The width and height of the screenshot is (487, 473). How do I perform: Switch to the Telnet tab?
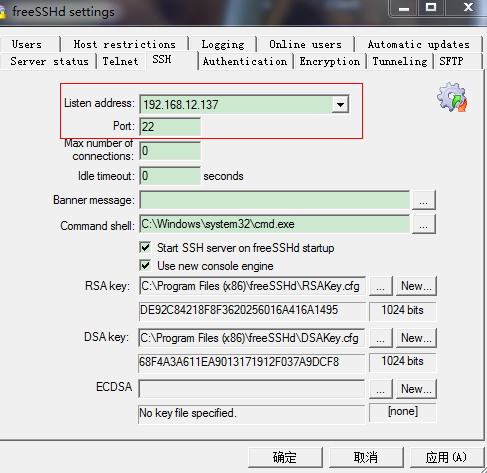tap(120, 61)
